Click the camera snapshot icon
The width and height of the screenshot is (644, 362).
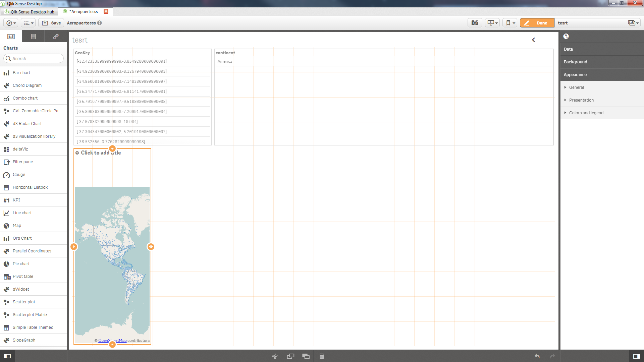point(475,23)
